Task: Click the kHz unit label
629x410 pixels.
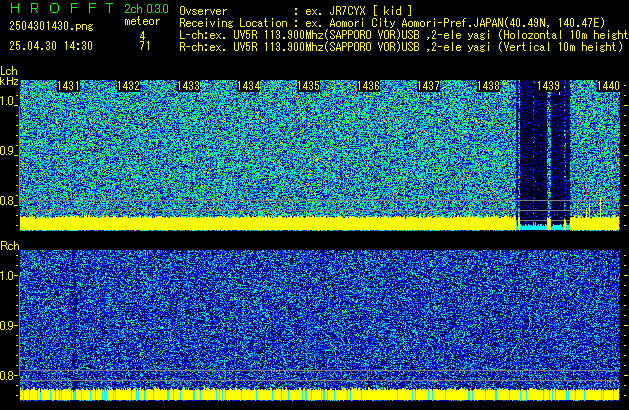Action: 9,81
